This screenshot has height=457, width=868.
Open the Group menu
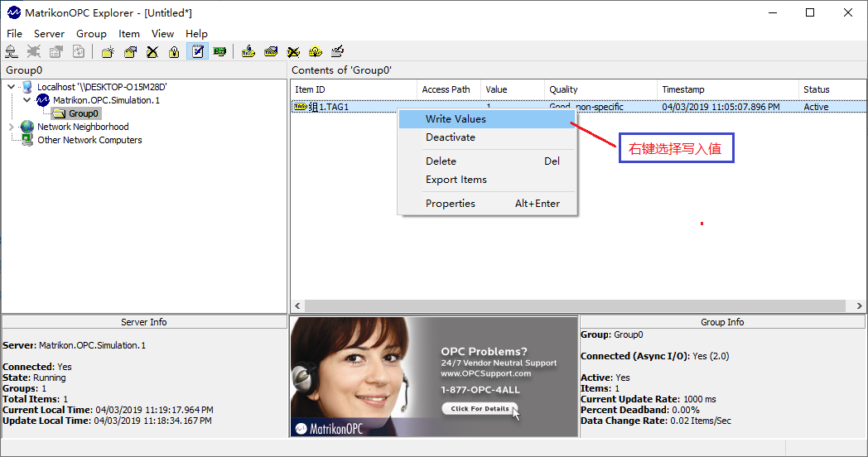click(x=91, y=34)
